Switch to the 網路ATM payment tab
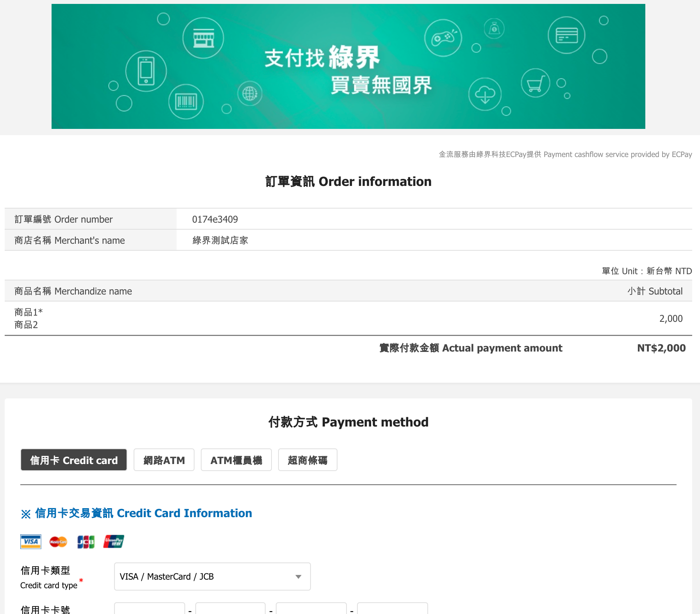 [164, 460]
